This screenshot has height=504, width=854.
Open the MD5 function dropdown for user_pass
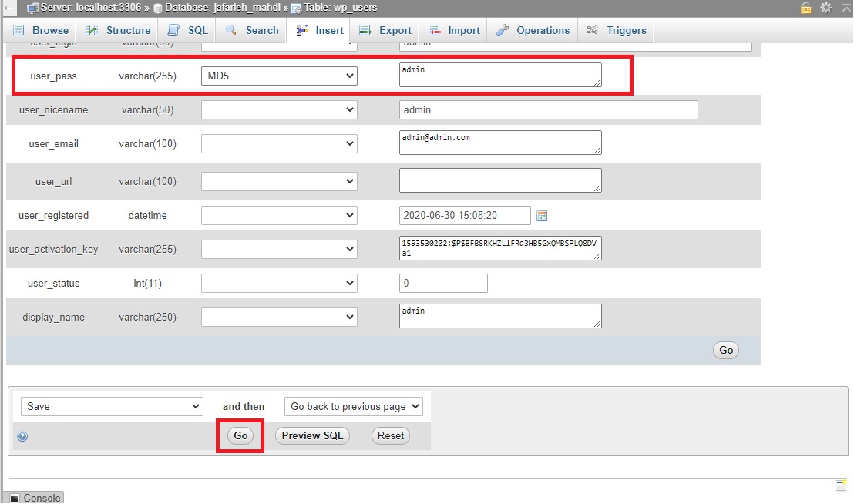click(279, 76)
